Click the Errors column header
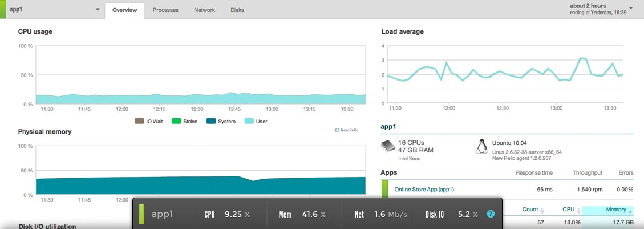 coord(626,172)
